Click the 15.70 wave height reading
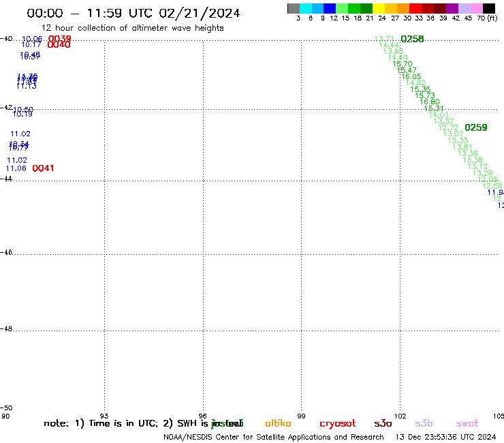This screenshot has height=443, width=504. click(403, 64)
